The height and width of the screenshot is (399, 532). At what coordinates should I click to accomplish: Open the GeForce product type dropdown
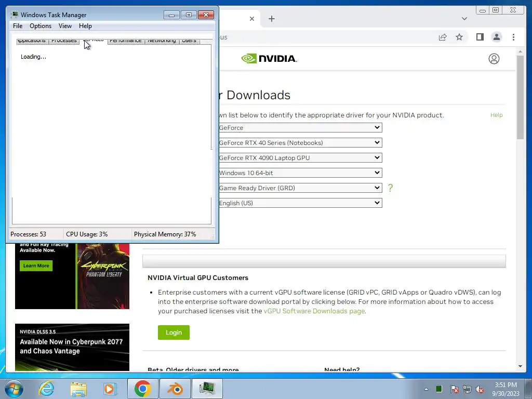[x=300, y=128]
